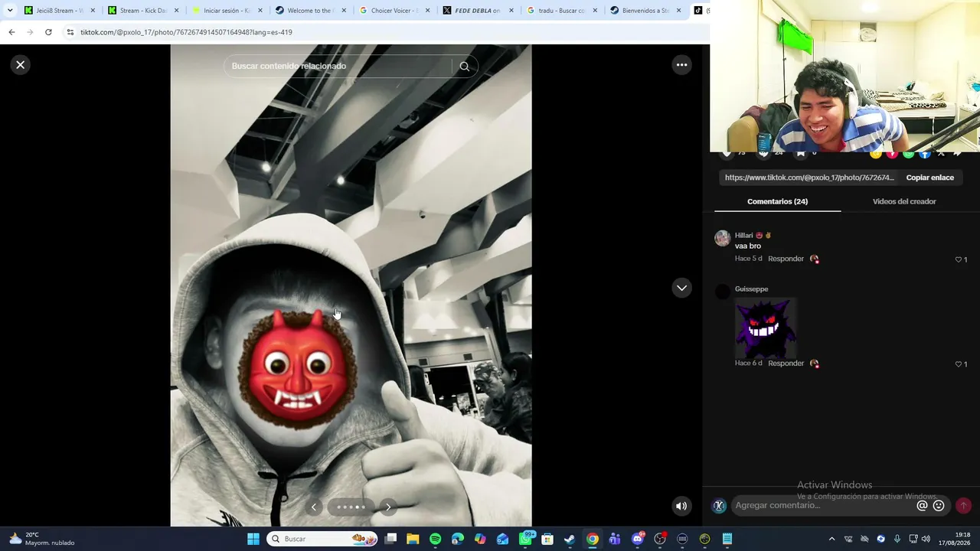Open the Windows Start menu
The height and width of the screenshot is (551, 980).
(x=253, y=539)
